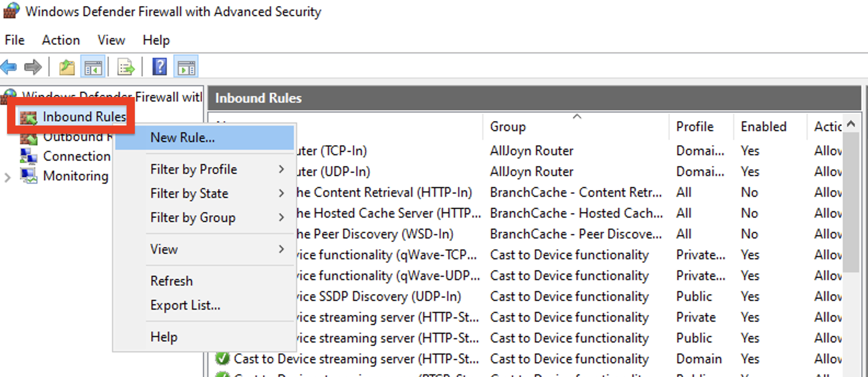Viewport: 868px width, 377px height.
Task: Select the Windows Defender Firewall root tree node
Action: pyautogui.click(x=112, y=97)
